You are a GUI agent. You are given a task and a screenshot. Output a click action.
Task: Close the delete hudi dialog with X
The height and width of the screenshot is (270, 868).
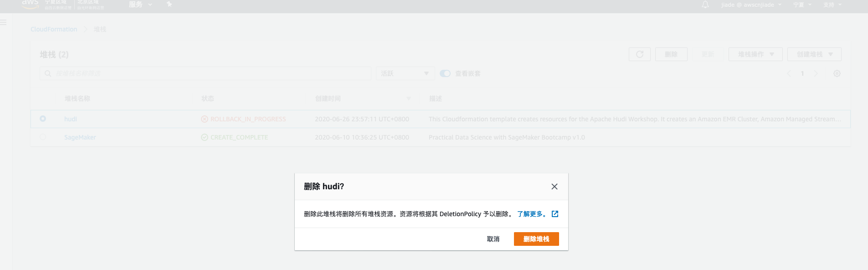tap(554, 187)
